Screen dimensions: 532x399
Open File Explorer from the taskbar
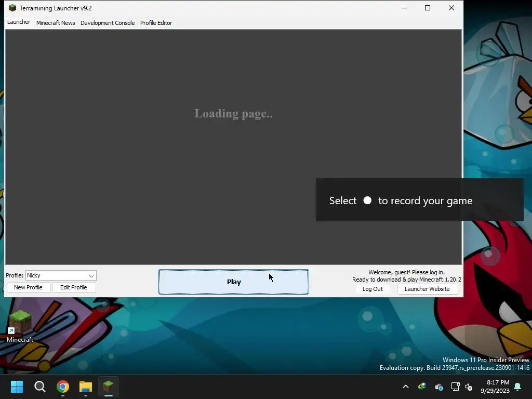click(86, 387)
